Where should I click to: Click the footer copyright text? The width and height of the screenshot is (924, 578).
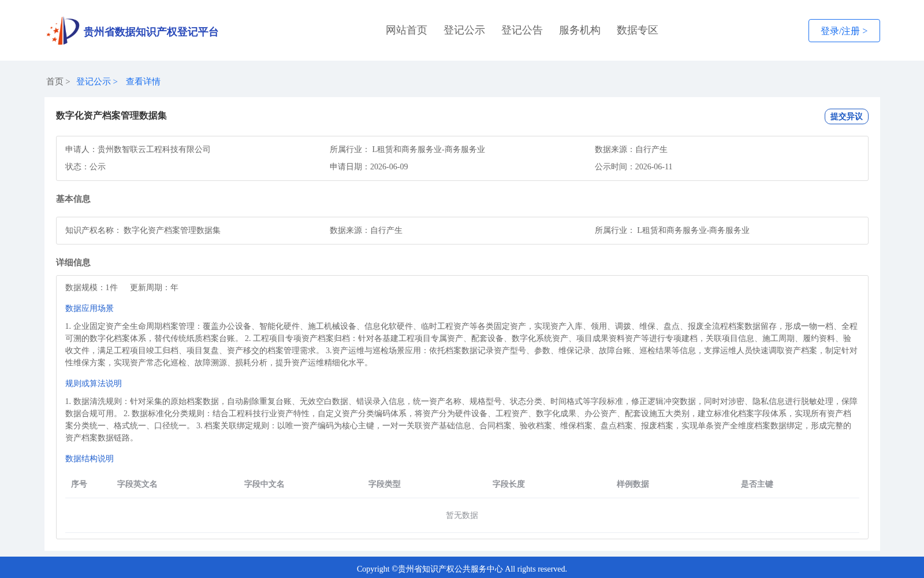pyautogui.click(x=462, y=569)
